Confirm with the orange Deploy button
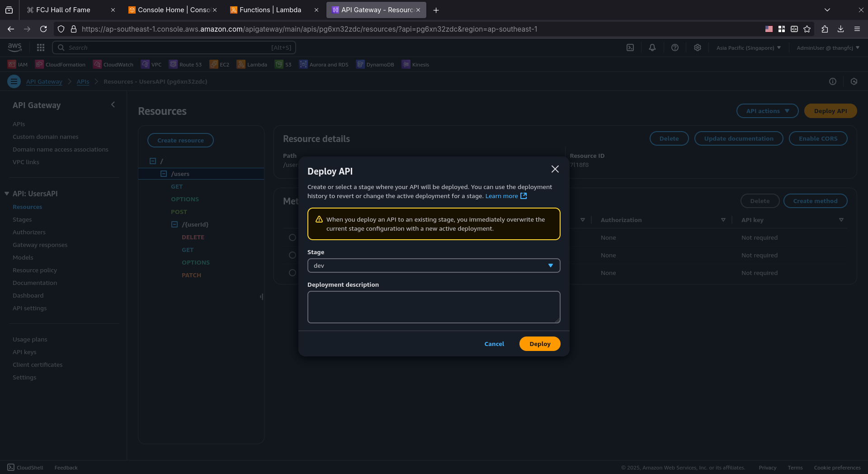The image size is (868, 474). point(540,344)
